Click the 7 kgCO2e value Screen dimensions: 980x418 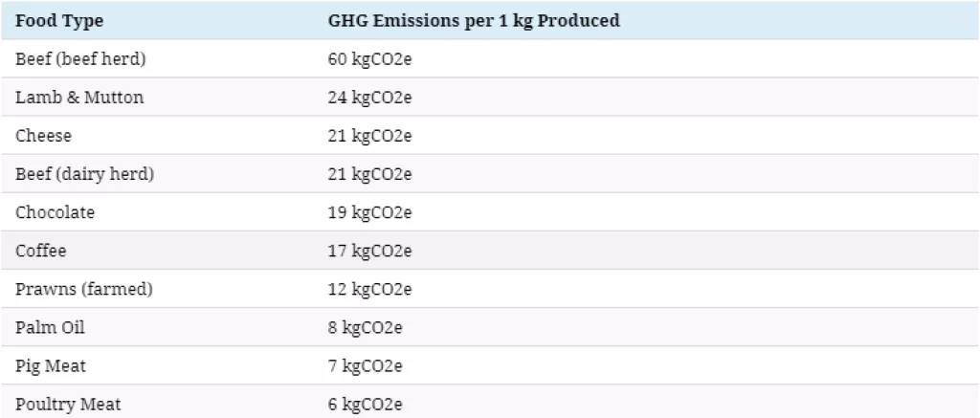[x=365, y=365]
